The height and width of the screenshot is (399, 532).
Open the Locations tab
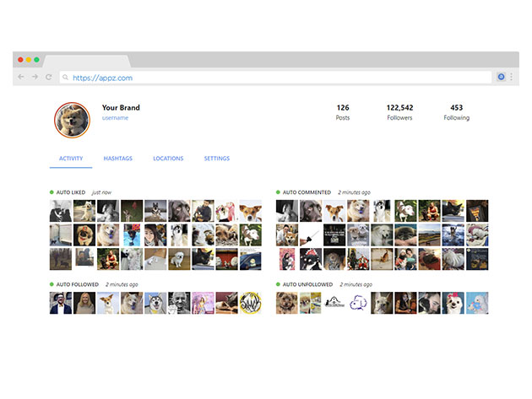pos(168,159)
